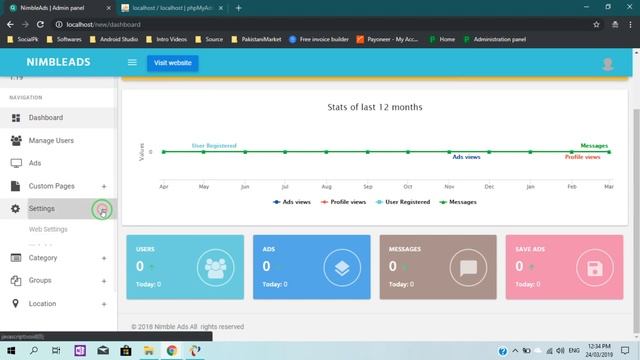The image size is (640, 360).
Task: Click the Users card people icon
Action: 216,268
